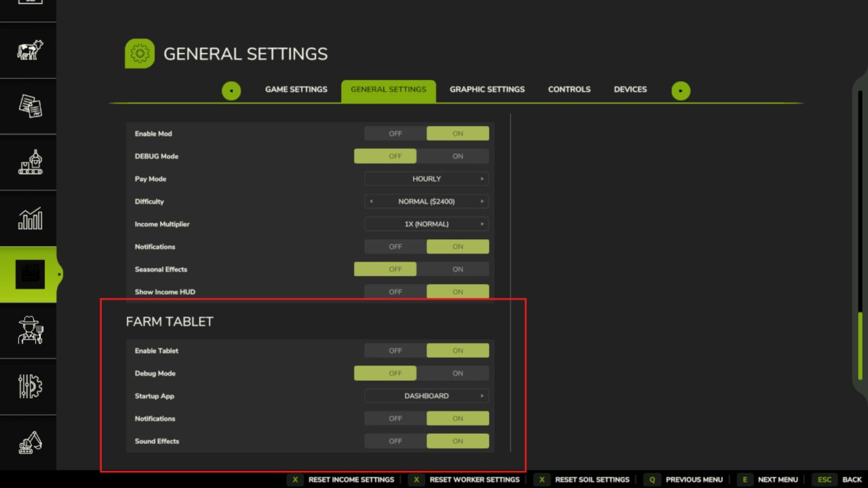Open the tuning sliders icon in the sidebar
Image resolution: width=868 pixels, height=488 pixels.
pos(28,386)
